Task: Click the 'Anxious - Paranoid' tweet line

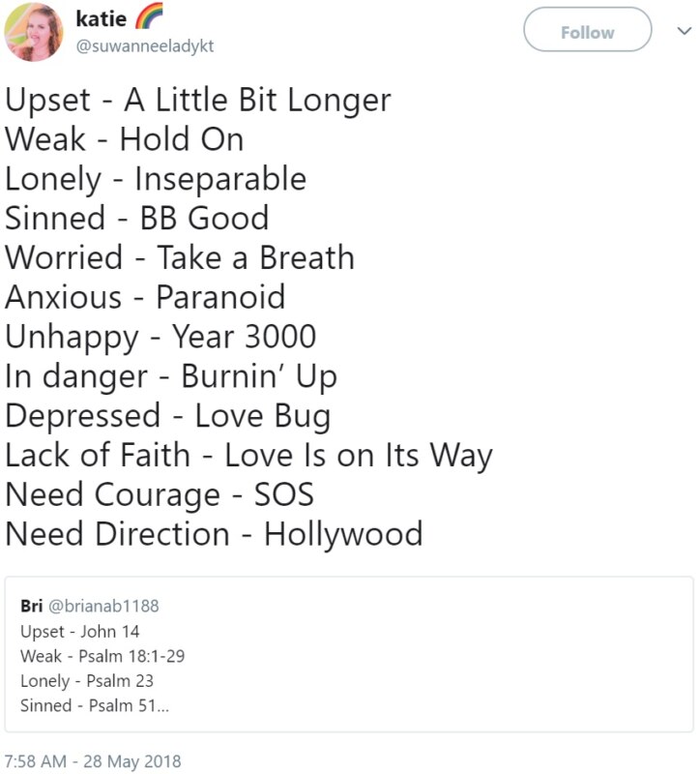Action: pos(145,297)
